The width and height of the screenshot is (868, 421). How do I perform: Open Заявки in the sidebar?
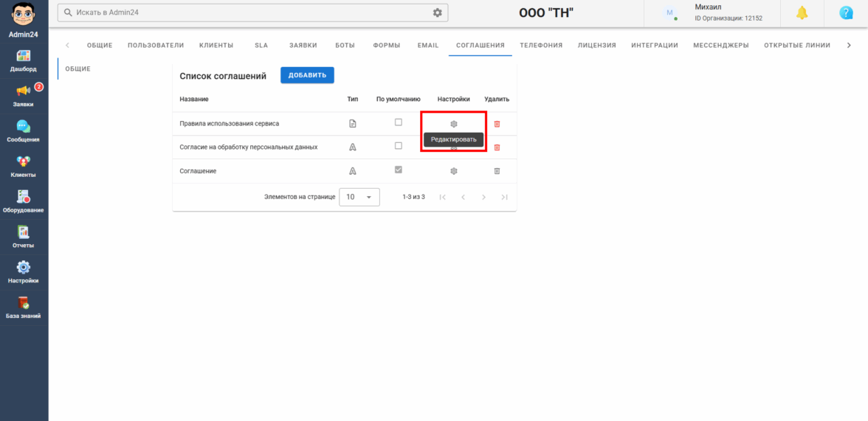click(24, 96)
